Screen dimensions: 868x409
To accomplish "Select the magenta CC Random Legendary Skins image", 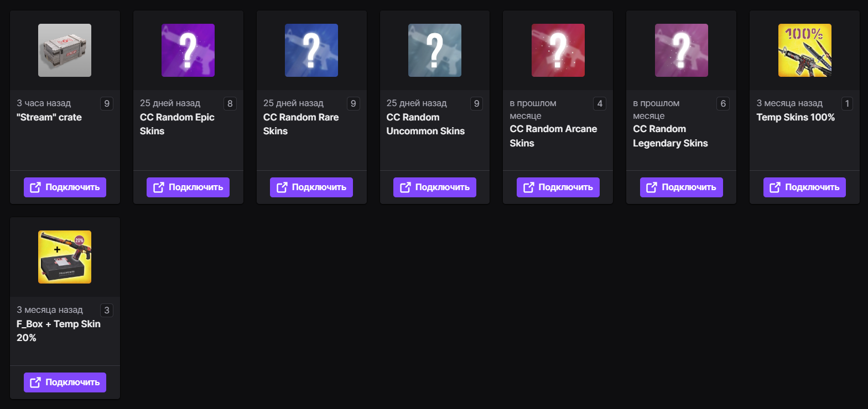I will pyautogui.click(x=682, y=50).
